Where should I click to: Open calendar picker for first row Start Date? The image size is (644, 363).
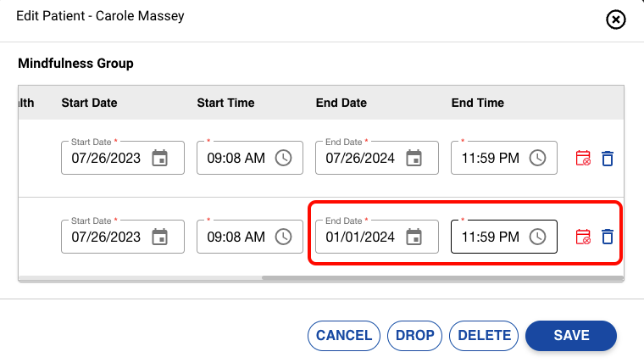point(159,158)
